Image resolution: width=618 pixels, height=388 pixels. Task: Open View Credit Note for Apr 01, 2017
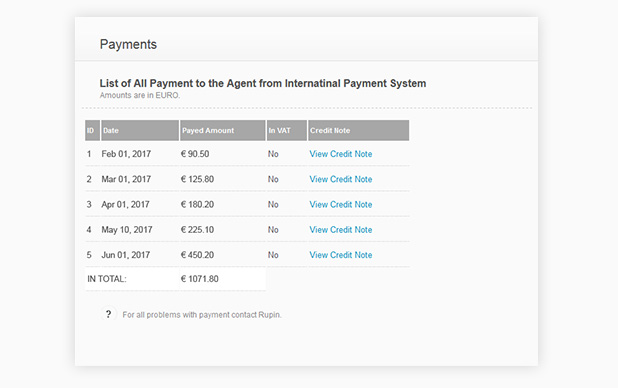341,204
